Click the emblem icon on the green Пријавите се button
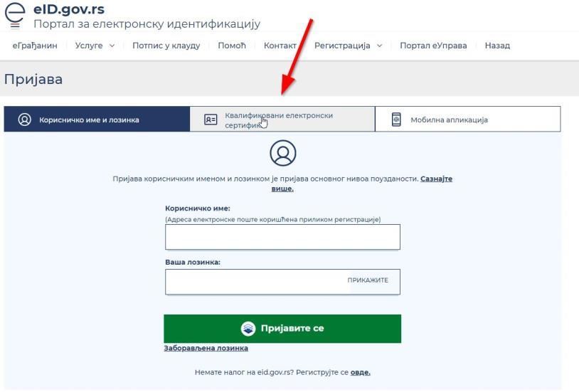 (x=248, y=329)
